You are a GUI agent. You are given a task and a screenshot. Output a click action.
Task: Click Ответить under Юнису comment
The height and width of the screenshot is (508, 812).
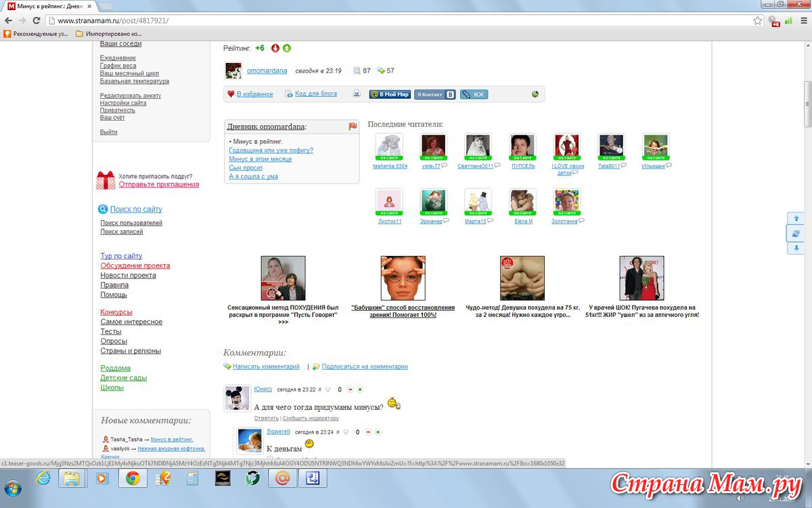pos(267,418)
